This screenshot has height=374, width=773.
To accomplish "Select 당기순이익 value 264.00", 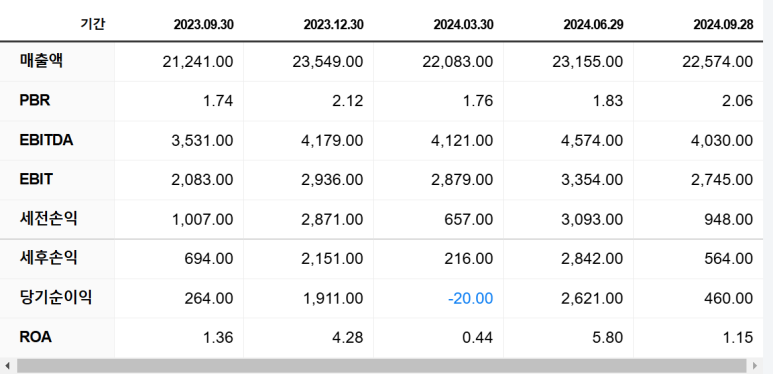I will tap(209, 298).
